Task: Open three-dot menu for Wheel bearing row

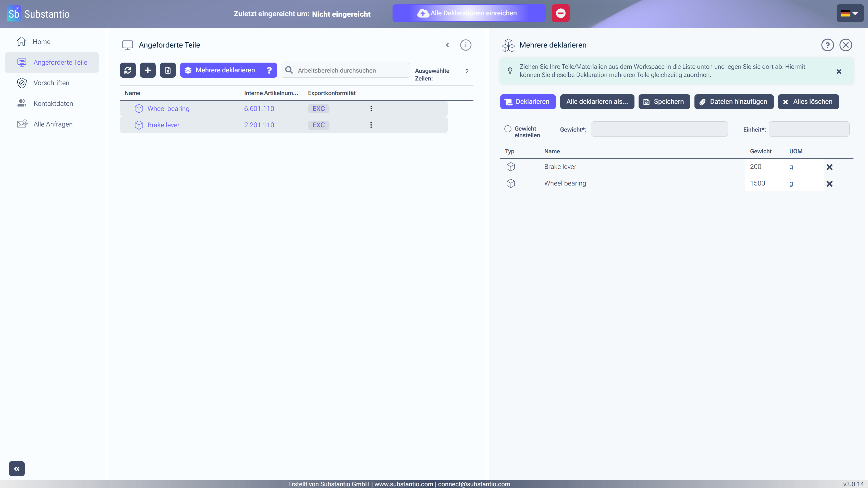Action: [x=371, y=109]
